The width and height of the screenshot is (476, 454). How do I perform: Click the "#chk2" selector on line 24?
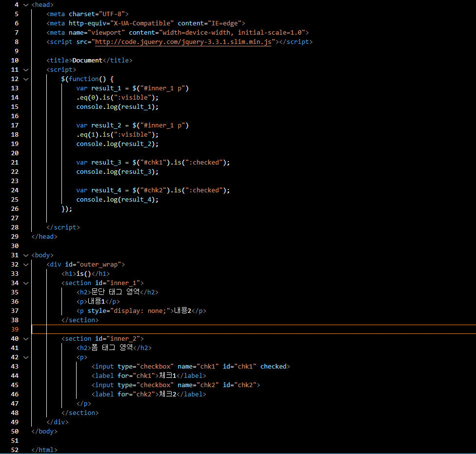153,190
